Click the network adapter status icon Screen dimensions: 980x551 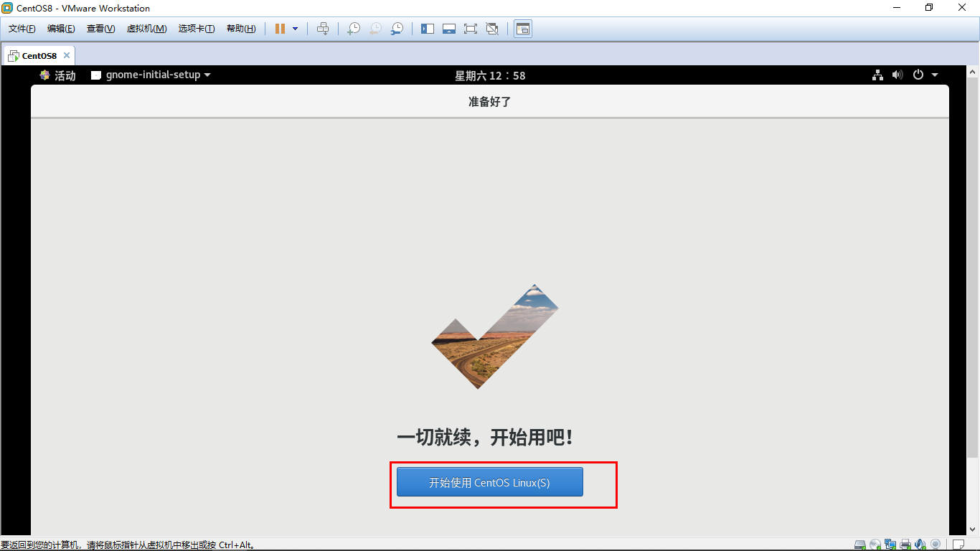tap(890, 545)
